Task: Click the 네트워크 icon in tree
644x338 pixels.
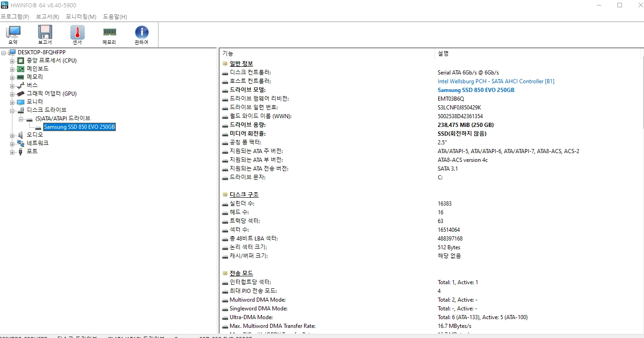Action: (21, 143)
